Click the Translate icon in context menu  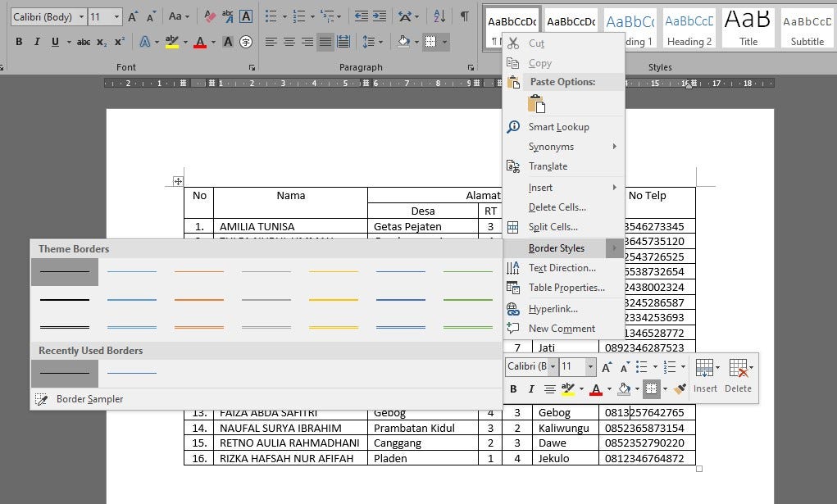tap(513, 166)
